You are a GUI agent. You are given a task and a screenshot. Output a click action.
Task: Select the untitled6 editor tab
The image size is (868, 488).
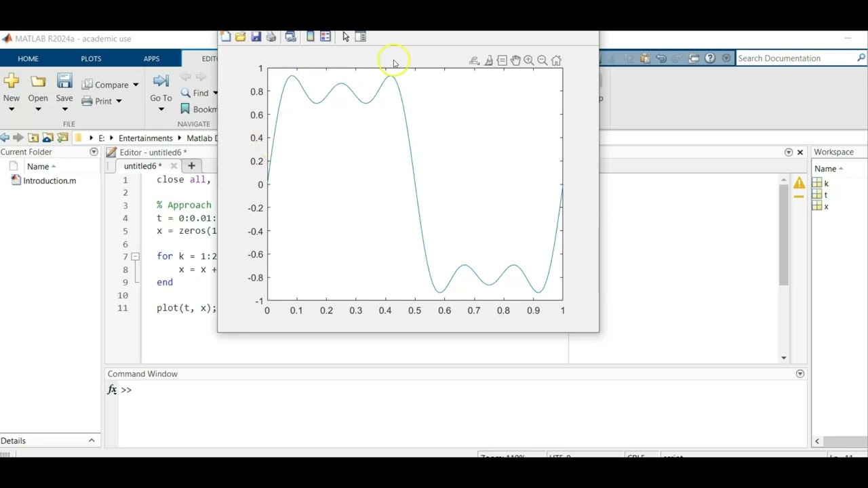click(x=142, y=165)
